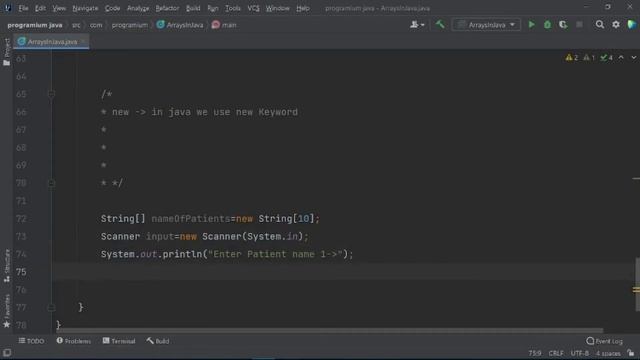Screen dimensions: 640x360
Task: Toggle tool window bars icon bottom-left
Action: (7, 353)
